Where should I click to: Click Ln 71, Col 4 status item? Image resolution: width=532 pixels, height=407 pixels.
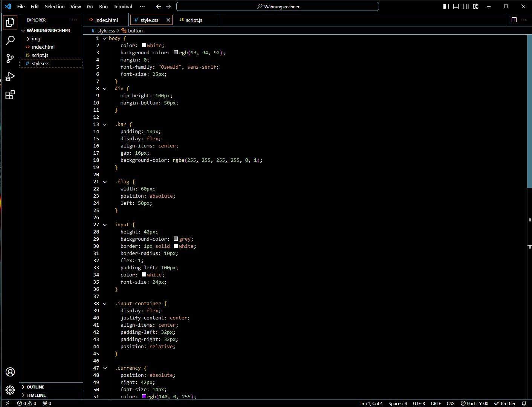[x=371, y=403]
